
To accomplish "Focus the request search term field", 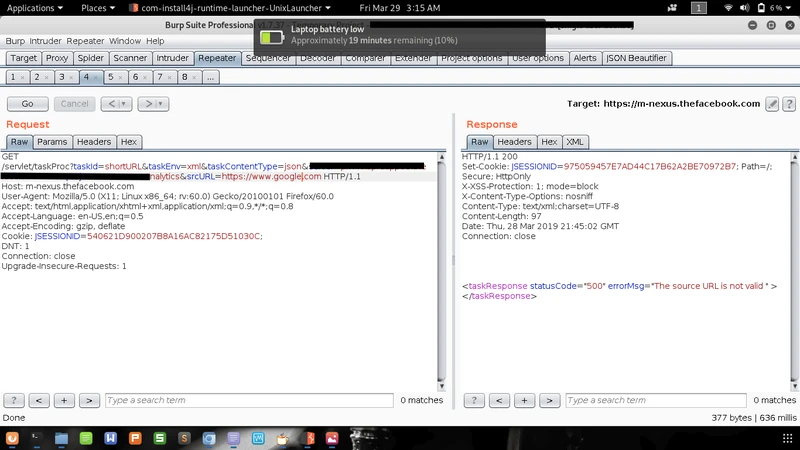I will (x=249, y=400).
